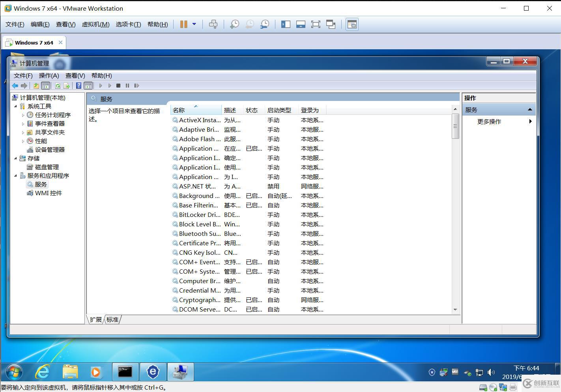Screen dimensions: 561x392
Task: Enter VMware full screen mode
Action: [316, 24]
